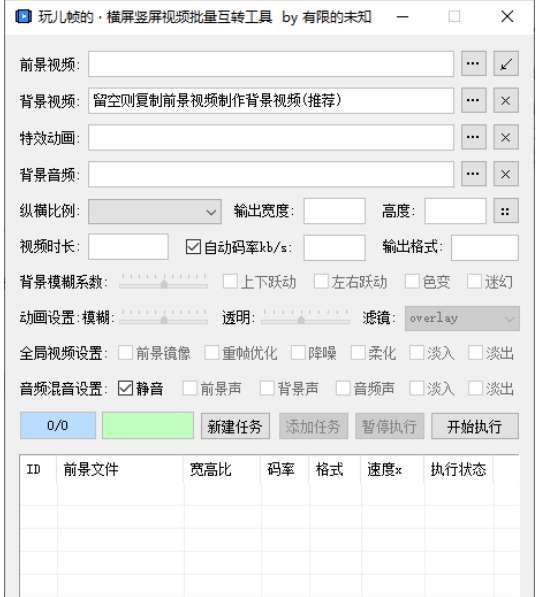Browse for a 特效动画 file
The image size is (536, 597).
point(473,137)
